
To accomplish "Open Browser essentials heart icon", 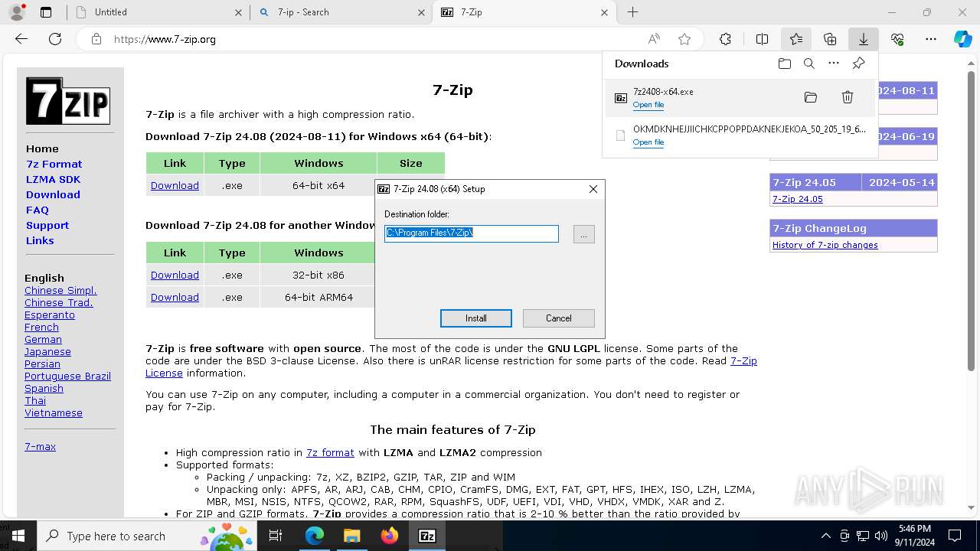I will (897, 39).
